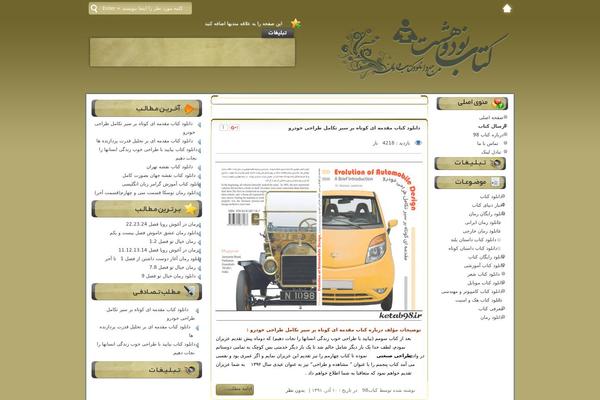This screenshot has width=600, height=400.
Task: Open 'دانلود رمان' topic at list bottom
Action: click(x=491, y=318)
